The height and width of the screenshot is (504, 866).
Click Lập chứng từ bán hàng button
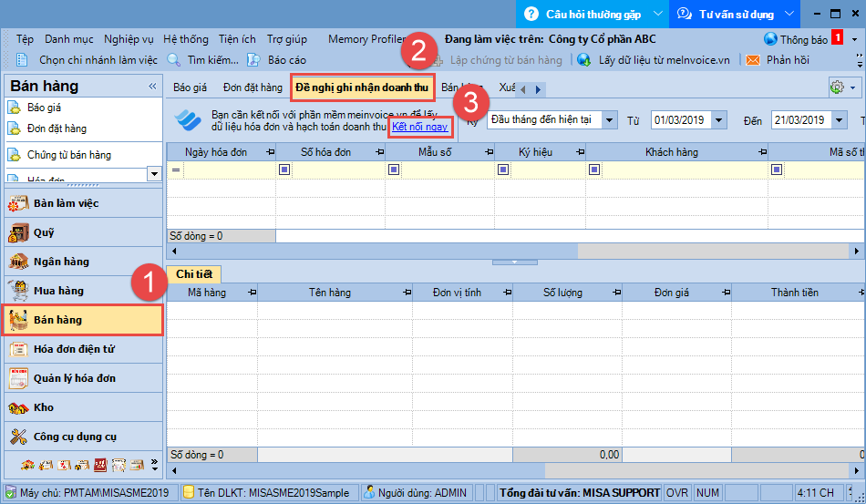[x=499, y=59]
